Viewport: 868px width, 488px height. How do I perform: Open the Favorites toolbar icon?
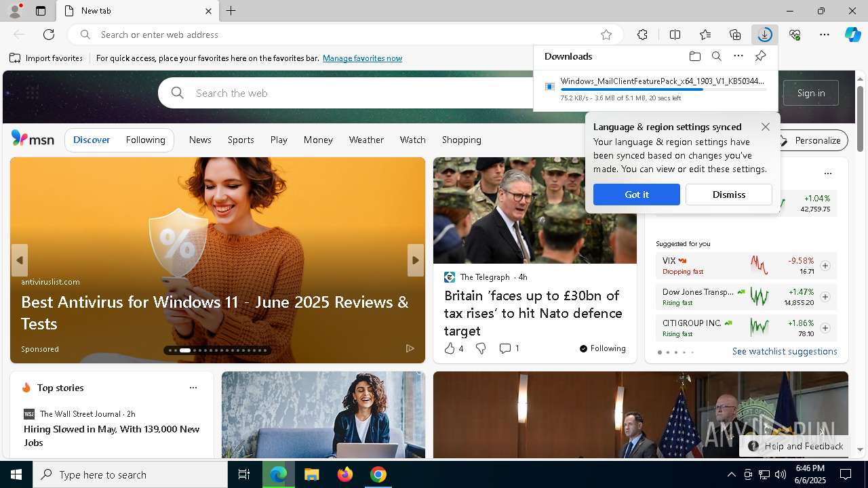[705, 35]
